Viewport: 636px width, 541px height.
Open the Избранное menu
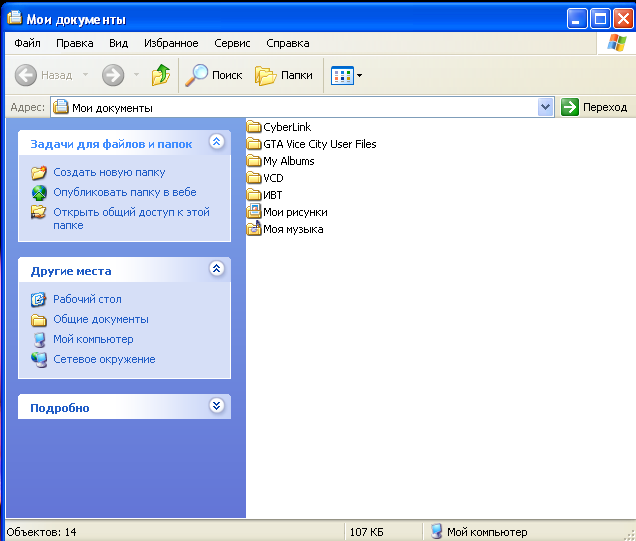[x=171, y=43]
